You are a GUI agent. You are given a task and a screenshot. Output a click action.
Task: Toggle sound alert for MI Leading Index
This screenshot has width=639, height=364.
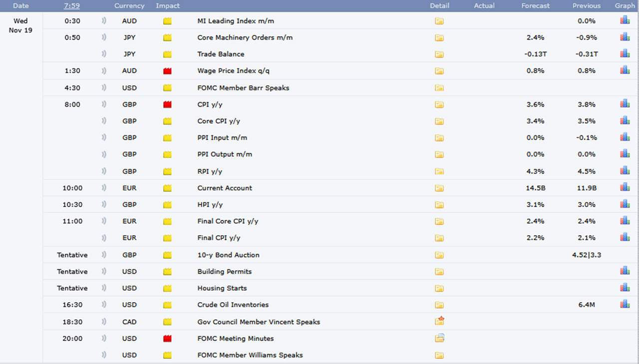104,21
